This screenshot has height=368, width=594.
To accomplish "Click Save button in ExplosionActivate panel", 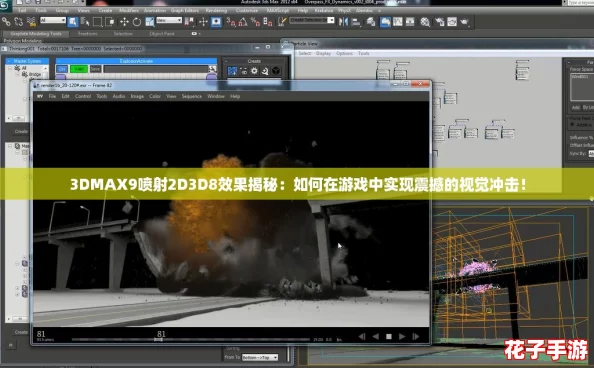I will 95,69.
